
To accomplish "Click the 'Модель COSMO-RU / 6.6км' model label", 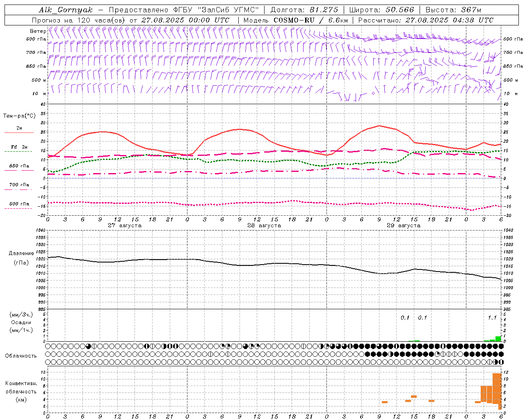I will coord(296,20).
